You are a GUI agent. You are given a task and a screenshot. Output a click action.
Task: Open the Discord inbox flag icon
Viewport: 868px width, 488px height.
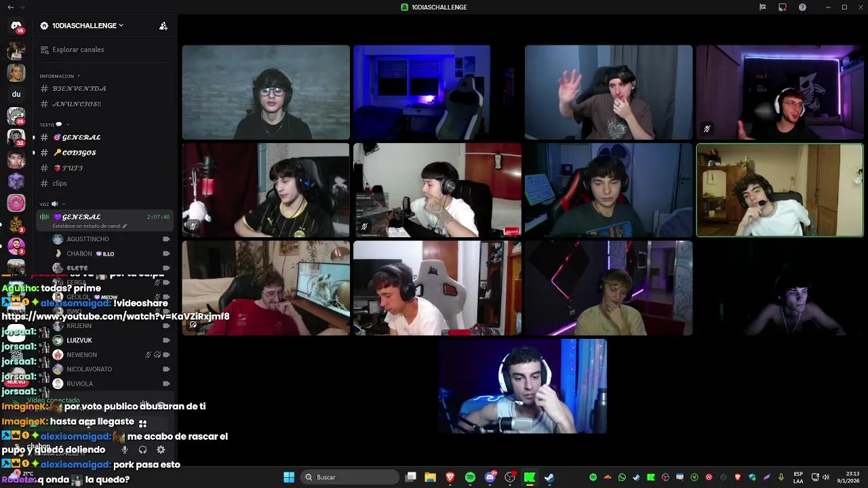pos(762,7)
